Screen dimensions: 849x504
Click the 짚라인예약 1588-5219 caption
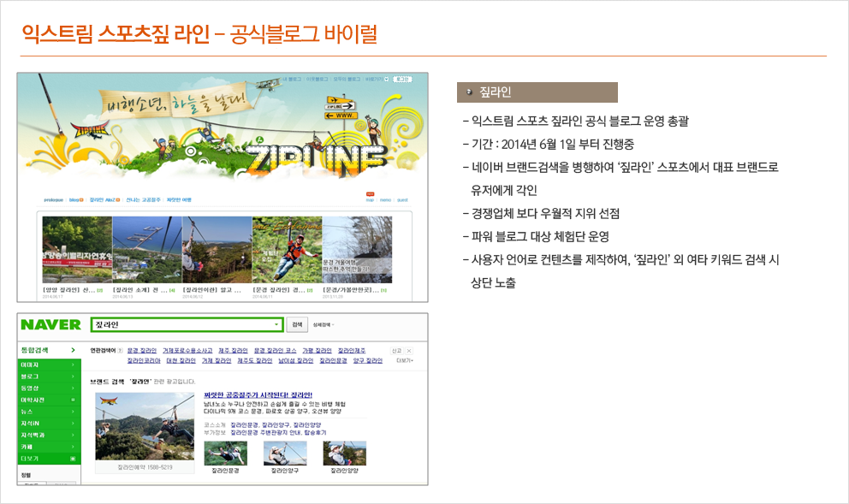pyautogui.click(x=145, y=467)
